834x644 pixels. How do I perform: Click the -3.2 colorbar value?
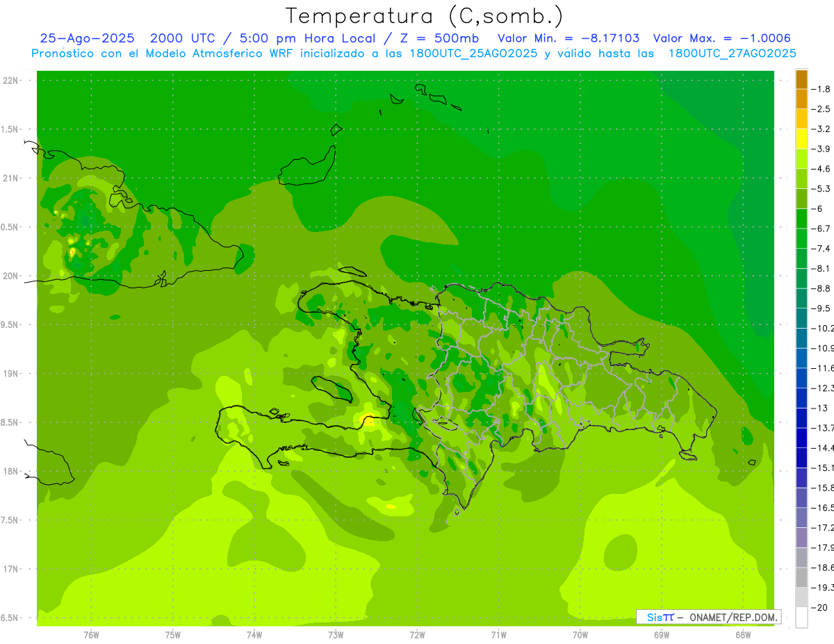tap(821, 129)
